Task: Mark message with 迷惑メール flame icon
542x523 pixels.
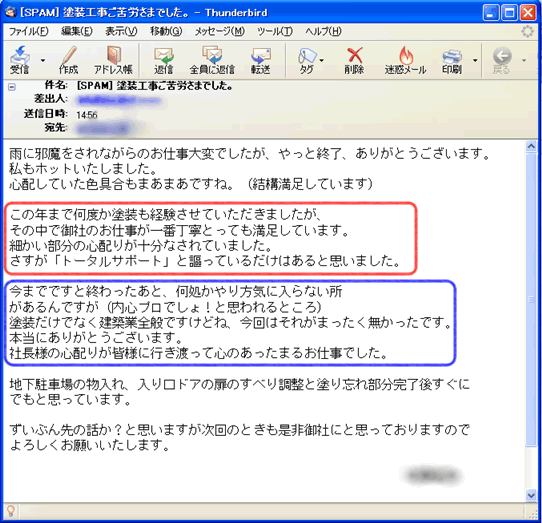Action: 405,60
